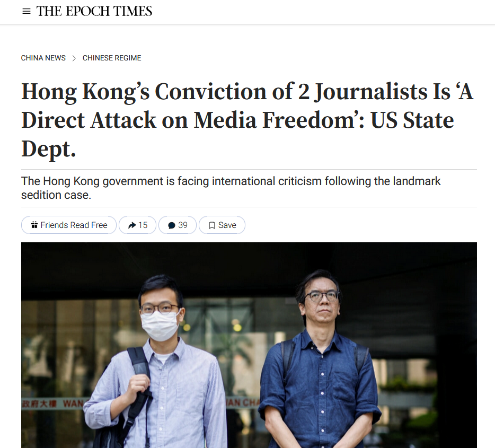This screenshot has width=495, height=448.
Task: Click the subtitle about the landmark sedition case
Action: tap(231, 188)
